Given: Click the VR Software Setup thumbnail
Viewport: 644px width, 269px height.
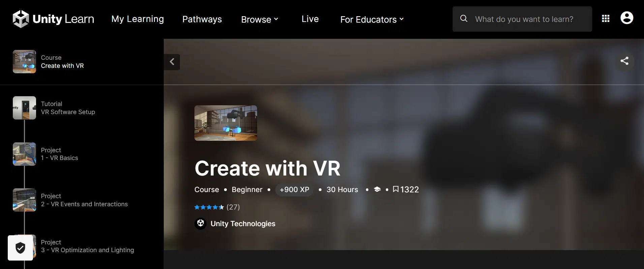Looking at the screenshot, I should (24, 108).
